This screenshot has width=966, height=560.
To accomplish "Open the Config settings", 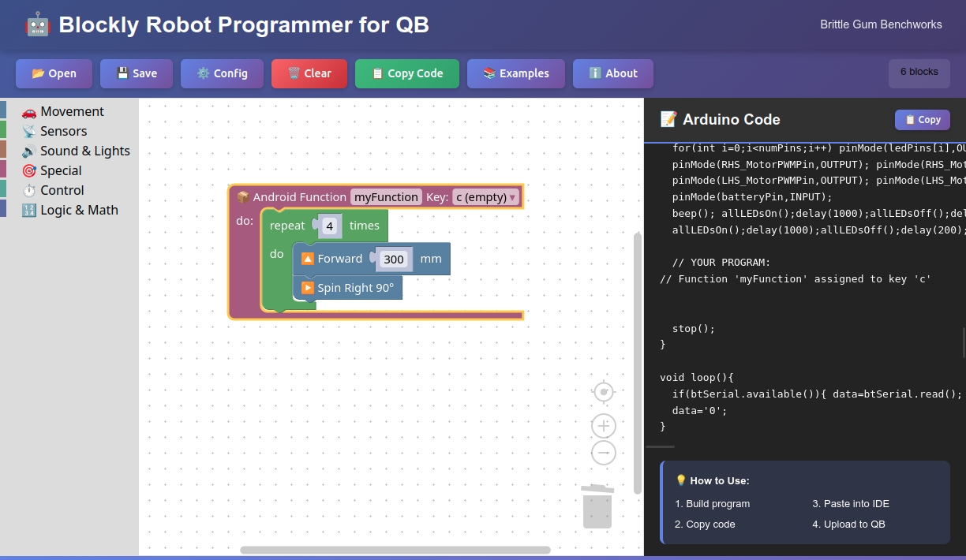I will click(x=222, y=73).
